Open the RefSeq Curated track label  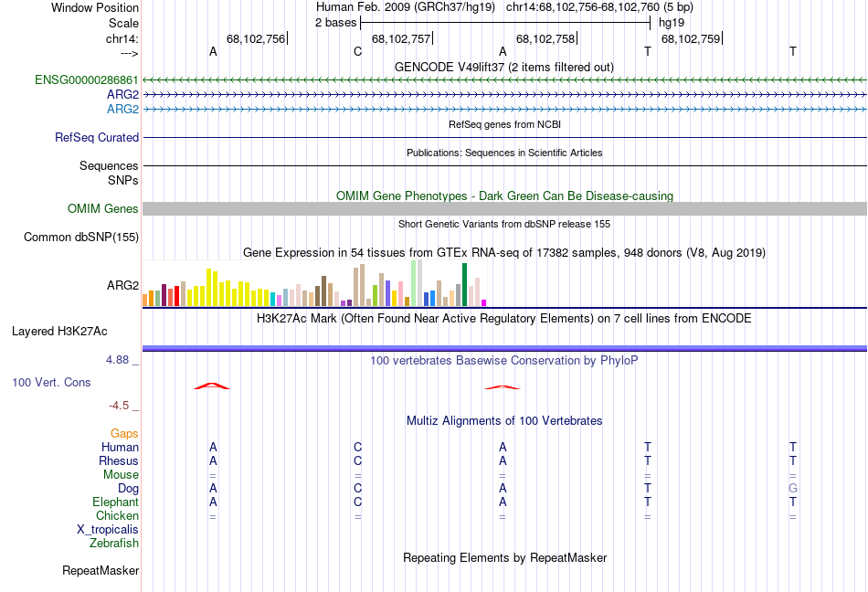(x=96, y=137)
